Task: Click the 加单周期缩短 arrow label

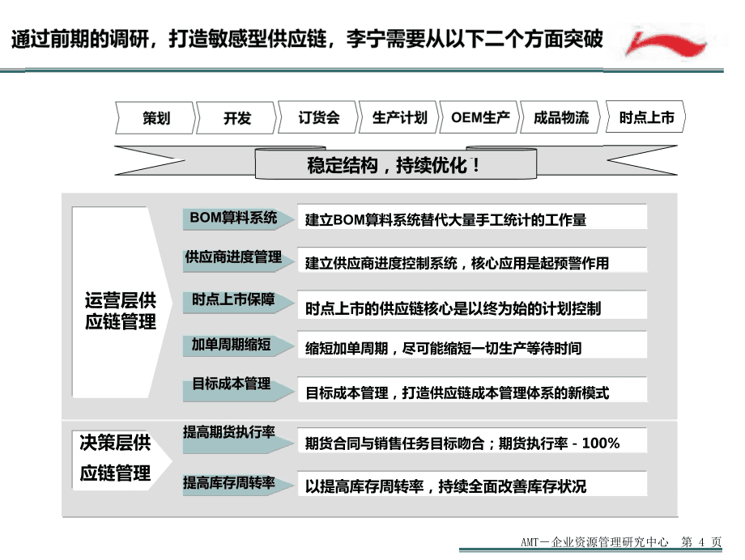Action: [232, 344]
